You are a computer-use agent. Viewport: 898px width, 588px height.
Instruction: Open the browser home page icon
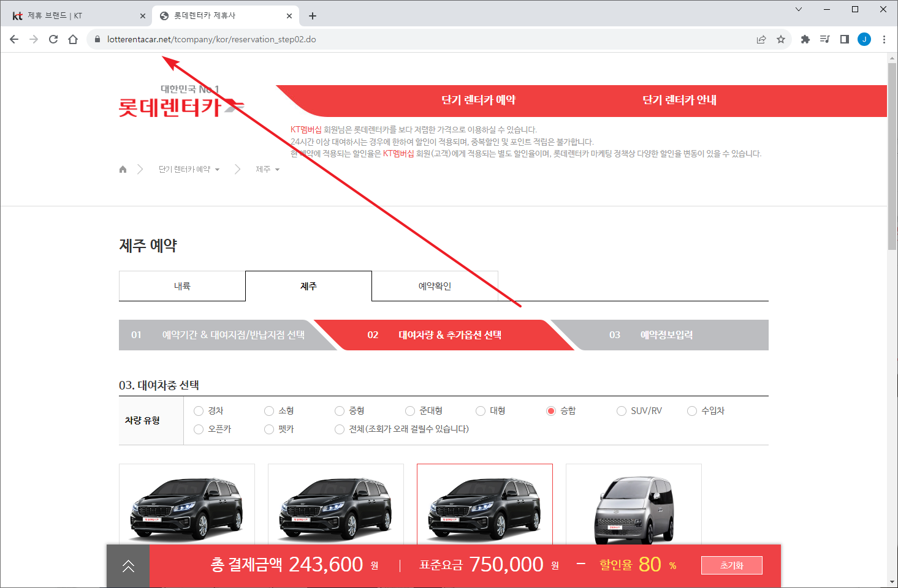[73, 39]
